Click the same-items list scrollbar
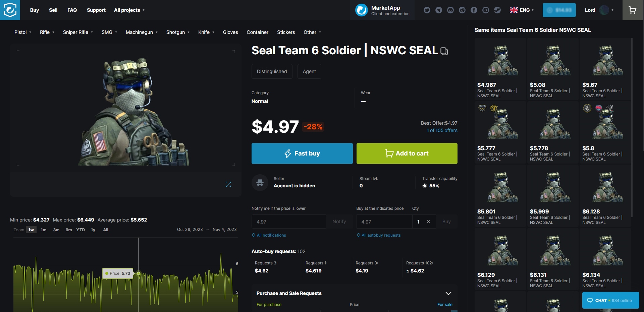The height and width of the screenshot is (312, 644). [632, 127]
